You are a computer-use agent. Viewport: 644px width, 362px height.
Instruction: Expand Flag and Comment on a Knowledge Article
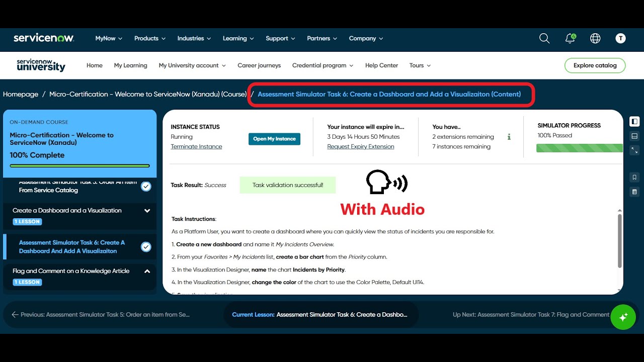[x=147, y=271]
